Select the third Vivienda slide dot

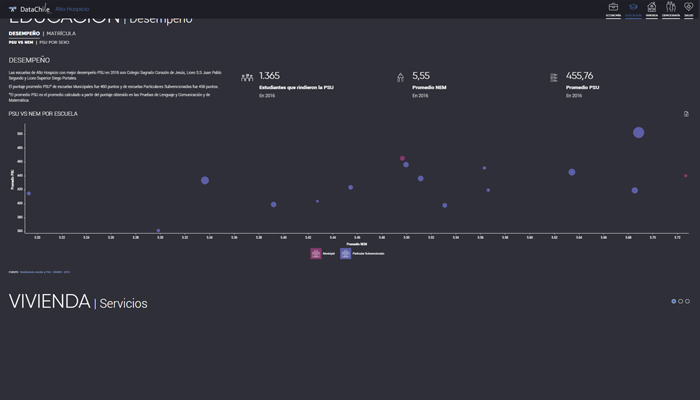pos(688,301)
